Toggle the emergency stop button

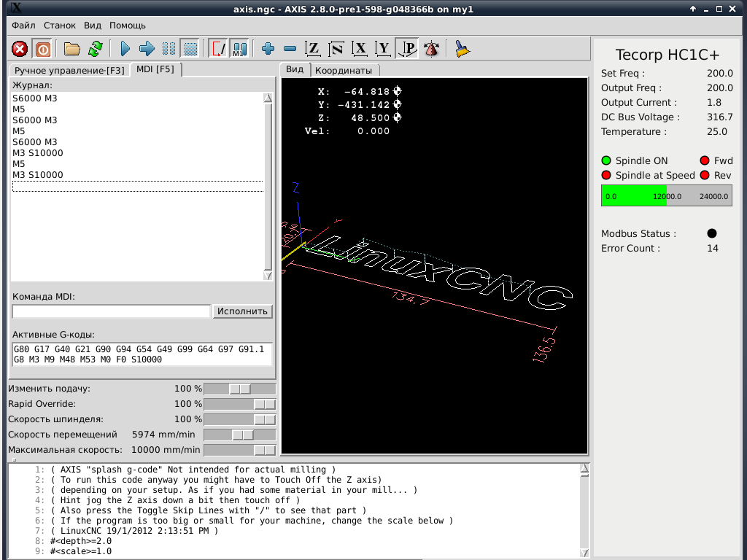20,49
